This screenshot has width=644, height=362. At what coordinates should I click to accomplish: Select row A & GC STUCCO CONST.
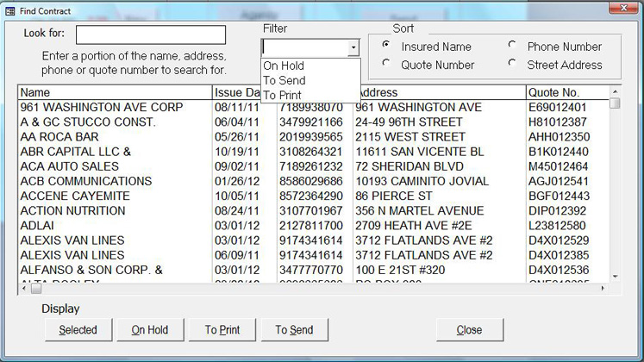(x=314, y=122)
